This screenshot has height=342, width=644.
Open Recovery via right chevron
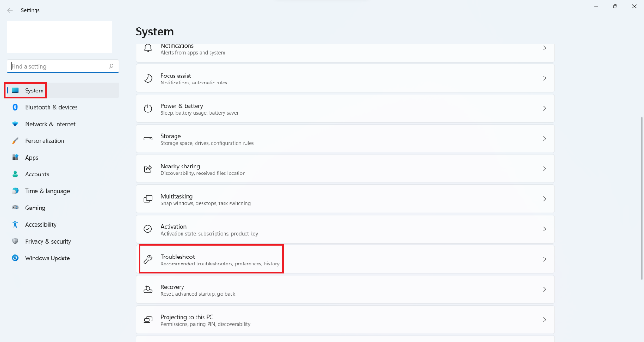click(x=544, y=289)
